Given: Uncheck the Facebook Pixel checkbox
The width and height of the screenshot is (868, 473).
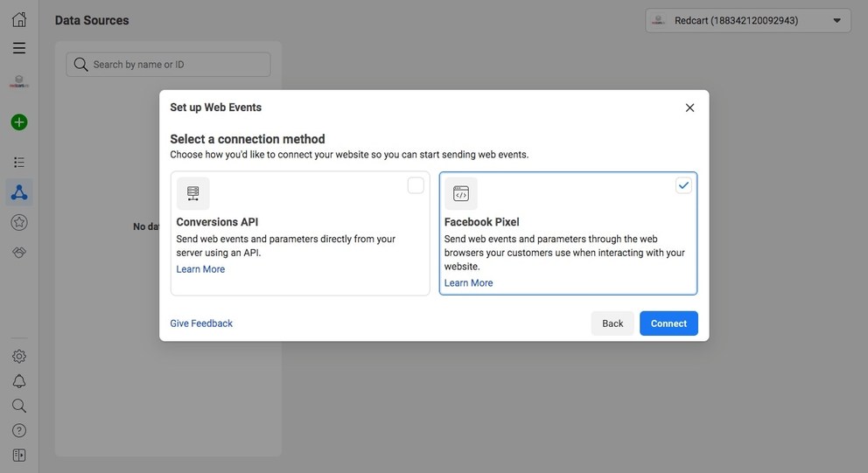Looking at the screenshot, I should (x=683, y=185).
